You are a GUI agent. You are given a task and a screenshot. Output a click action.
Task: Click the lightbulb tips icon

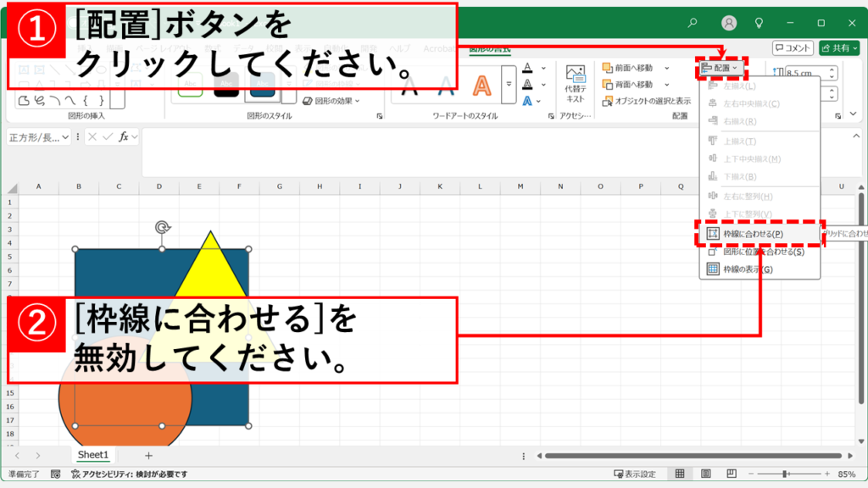(759, 23)
